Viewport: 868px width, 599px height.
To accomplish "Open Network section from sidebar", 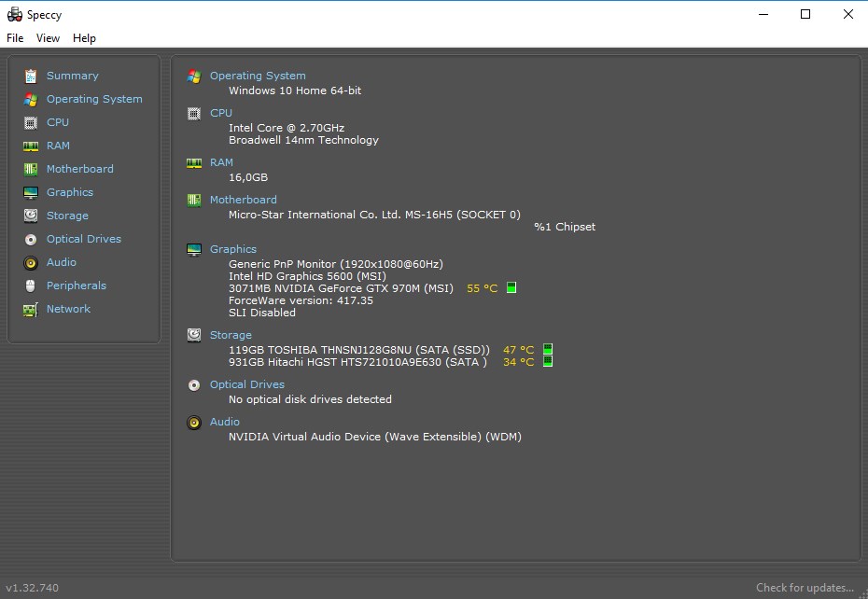I will tap(68, 308).
